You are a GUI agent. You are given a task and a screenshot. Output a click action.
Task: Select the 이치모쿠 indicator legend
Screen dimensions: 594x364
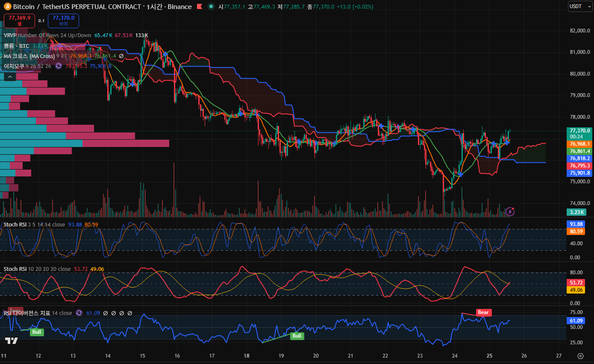point(14,66)
